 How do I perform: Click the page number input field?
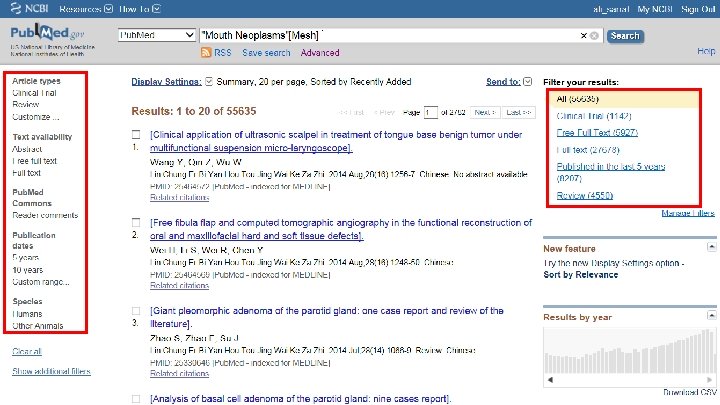[430, 112]
